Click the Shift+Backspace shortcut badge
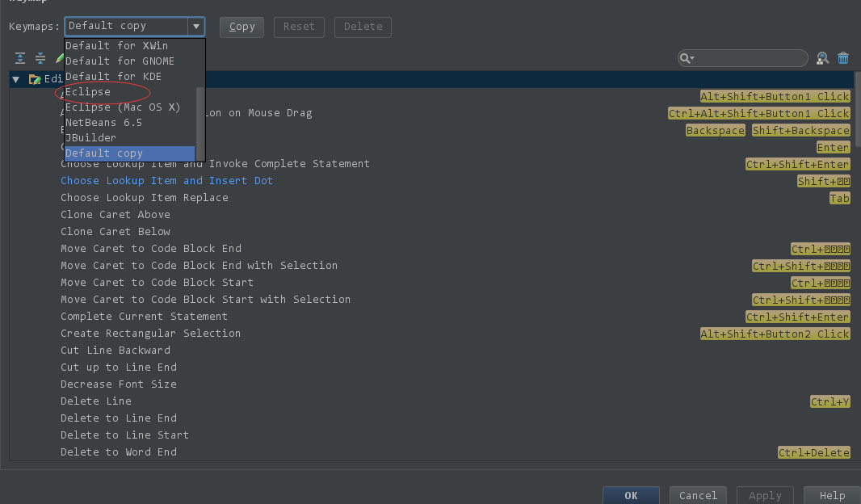Viewport: 861px width, 504px height. pos(800,131)
